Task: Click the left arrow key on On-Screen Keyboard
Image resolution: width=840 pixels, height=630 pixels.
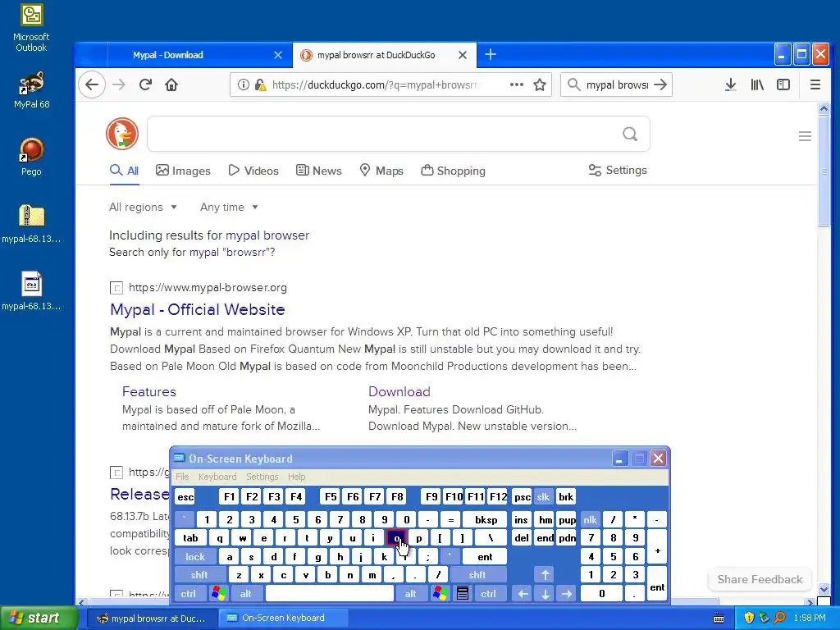Action: (523, 594)
